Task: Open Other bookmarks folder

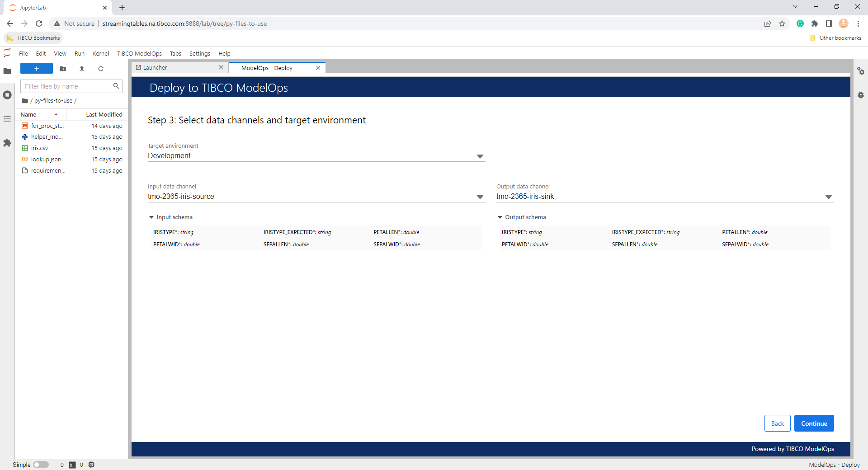Action: 835,38
